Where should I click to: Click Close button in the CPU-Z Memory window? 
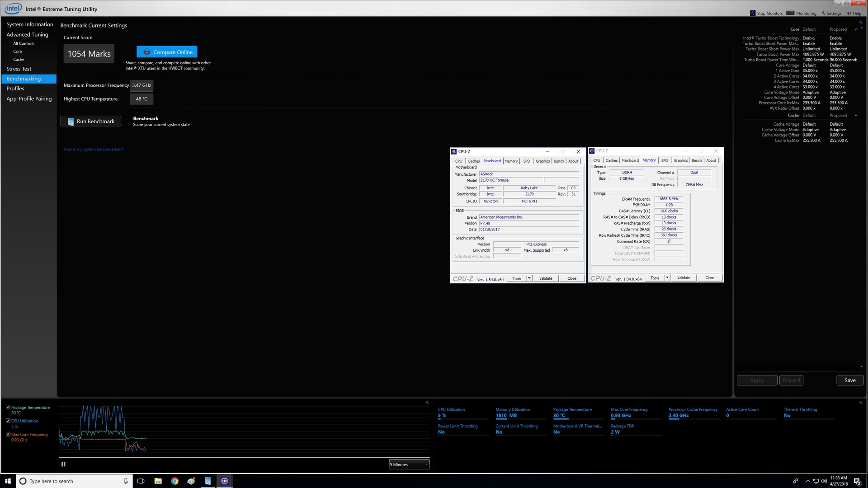(x=710, y=278)
